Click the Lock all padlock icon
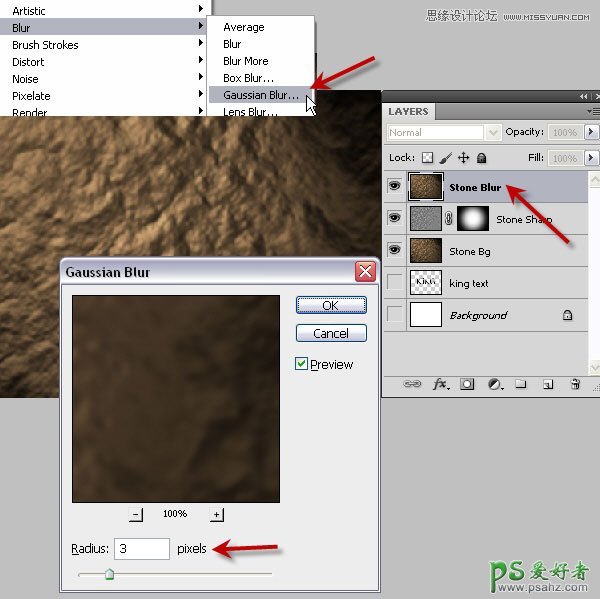This screenshot has width=600, height=599. (x=481, y=158)
